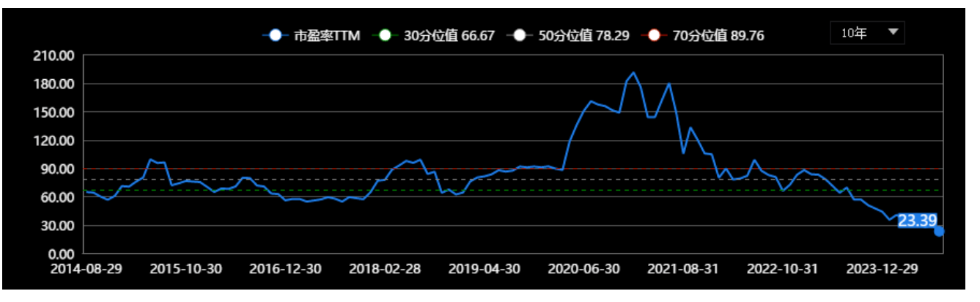Toggle the 市盈率TTM legend series

click(311, 35)
